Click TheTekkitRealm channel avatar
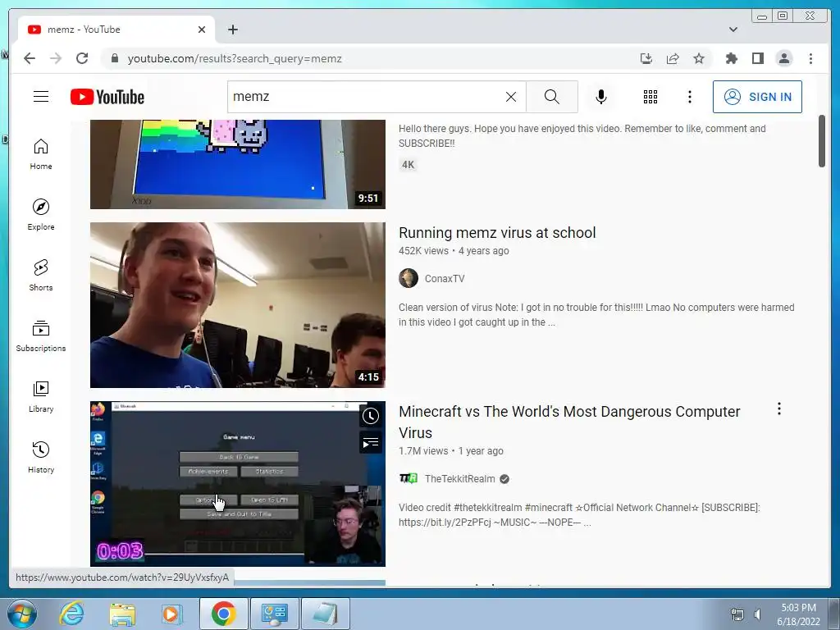Screen dimensions: 840x630 click(x=409, y=478)
